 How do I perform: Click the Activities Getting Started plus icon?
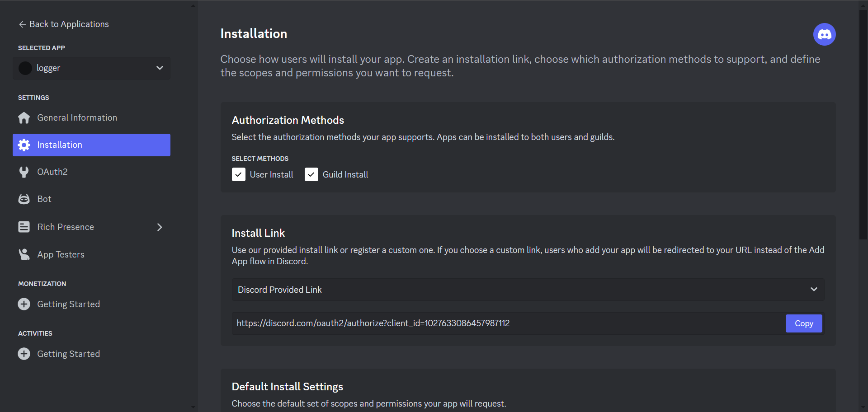click(x=24, y=354)
